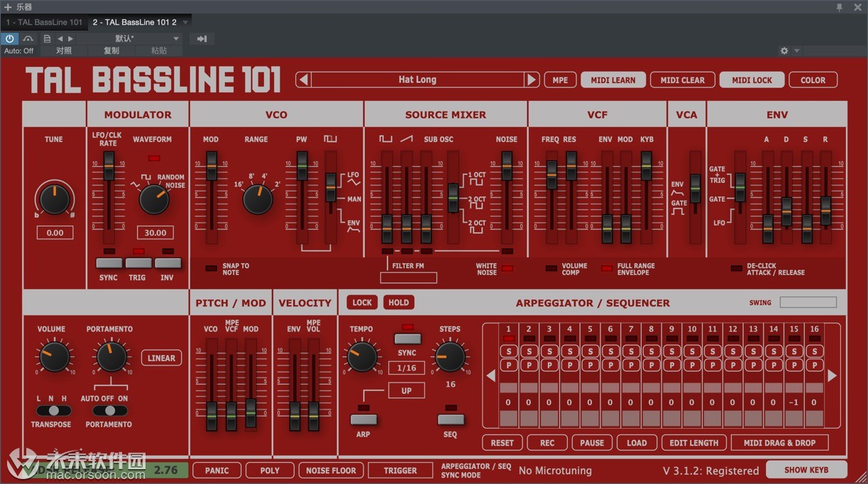The width and height of the screenshot is (868, 484).
Task: Click the PORTAMENTO knob
Action: (111, 356)
